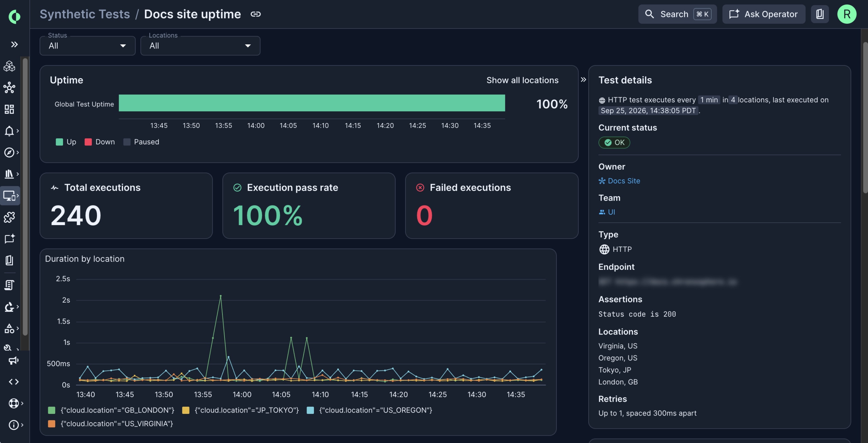Click the app logo icon at top left
Screen dimensions: 868x443
coord(14,16)
